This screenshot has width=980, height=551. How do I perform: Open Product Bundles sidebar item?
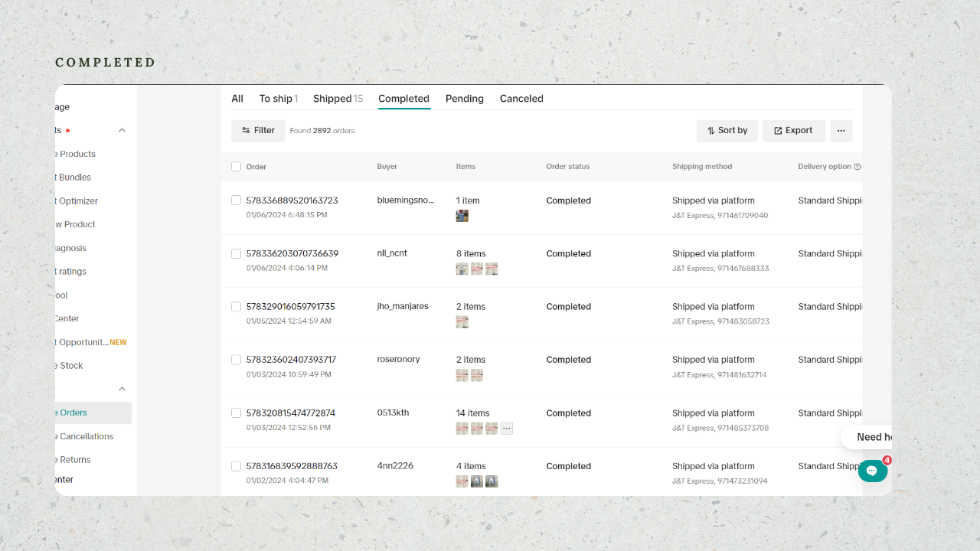click(73, 178)
